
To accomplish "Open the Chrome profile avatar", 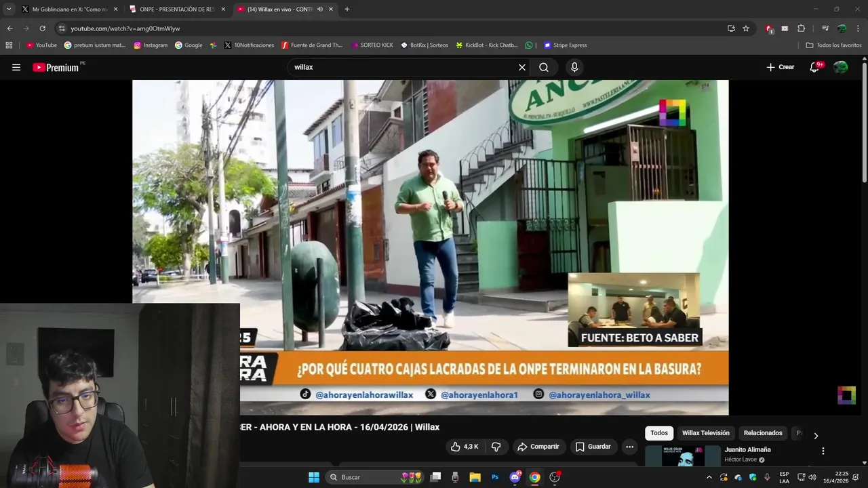I will coord(842,28).
